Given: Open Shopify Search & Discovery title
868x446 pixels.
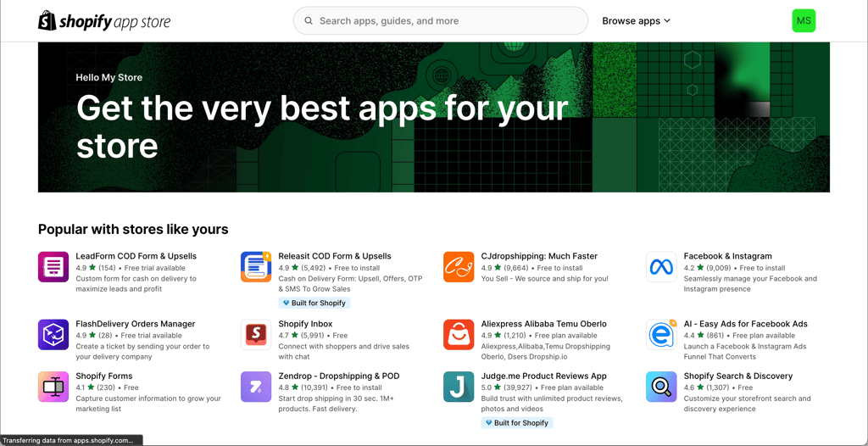Looking at the screenshot, I should [738, 376].
